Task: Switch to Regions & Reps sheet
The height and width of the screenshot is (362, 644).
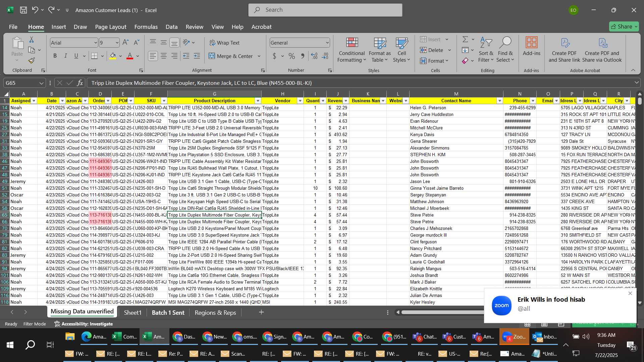Action: (x=215, y=312)
